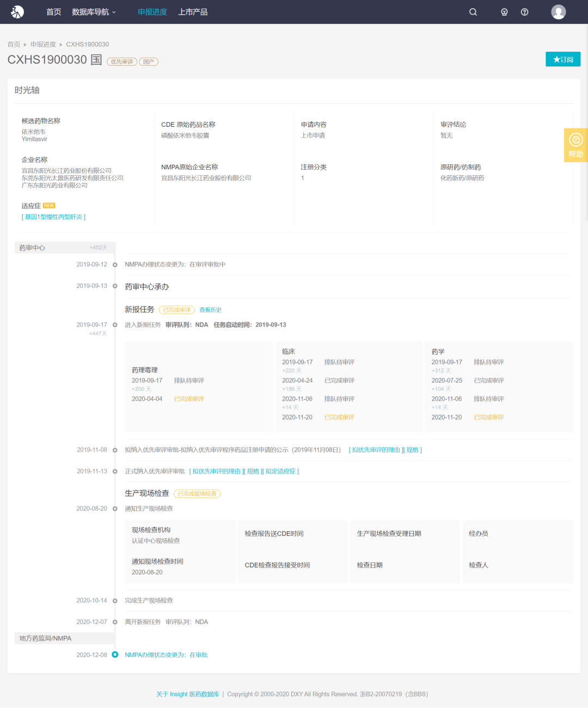The width and height of the screenshot is (588, 708).
Task: Click the 临床 review card title
Action: 289,352
